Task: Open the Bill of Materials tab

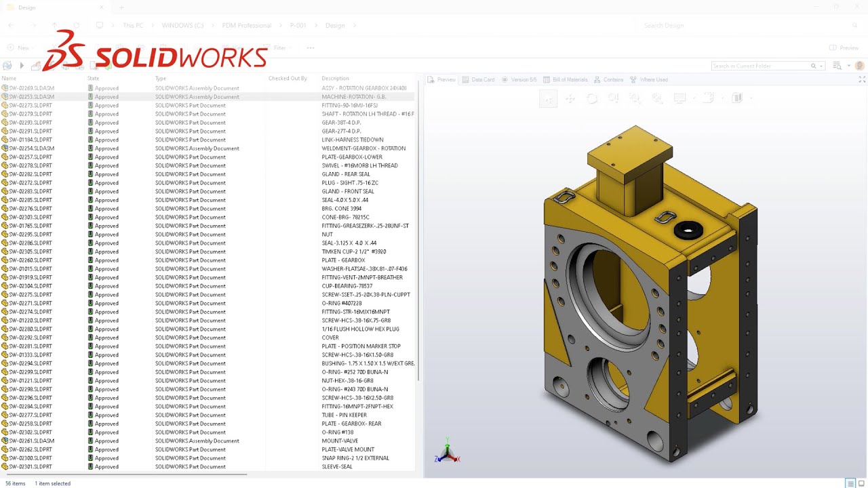Action: click(565, 80)
